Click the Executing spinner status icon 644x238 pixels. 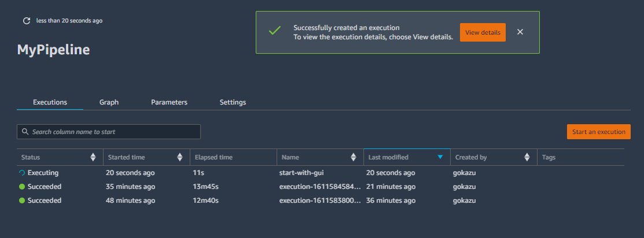pyautogui.click(x=22, y=173)
